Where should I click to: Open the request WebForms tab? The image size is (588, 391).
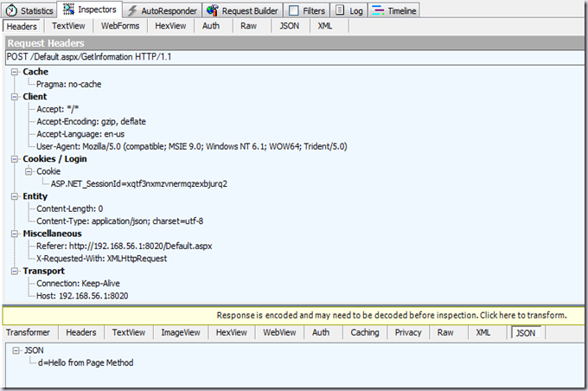tap(120, 26)
